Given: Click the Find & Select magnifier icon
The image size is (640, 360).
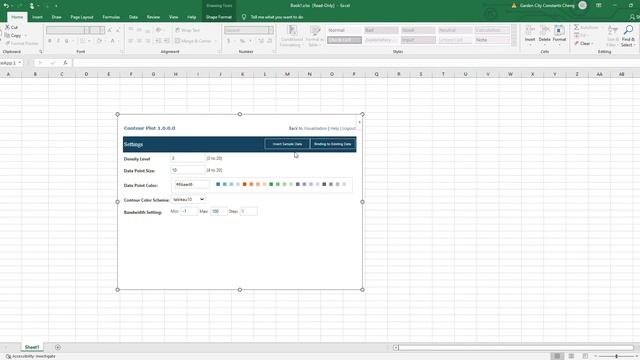Looking at the screenshot, I should coord(629,30).
